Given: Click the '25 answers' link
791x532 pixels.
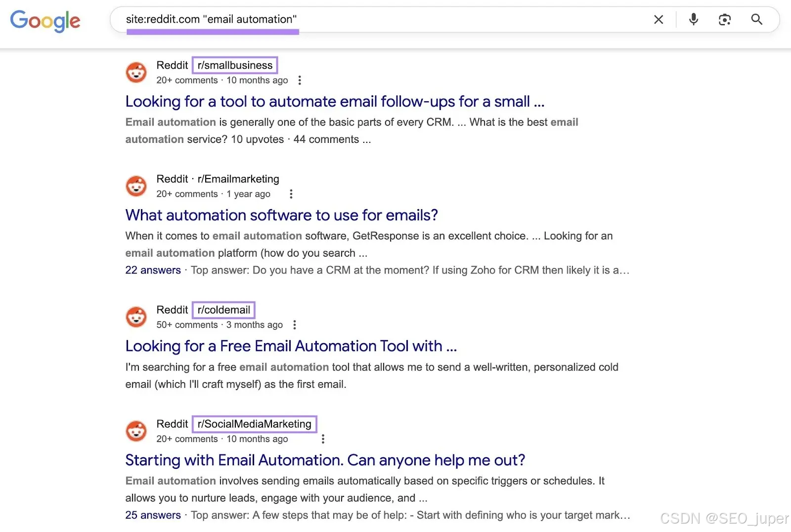Looking at the screenshot, I should tap(153, 515).
